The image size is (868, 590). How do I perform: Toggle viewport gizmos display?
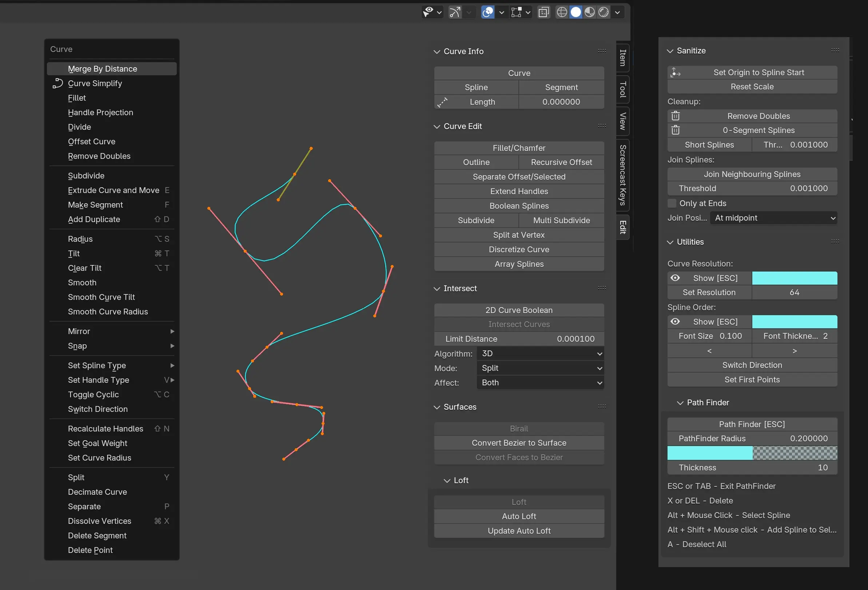455,12
